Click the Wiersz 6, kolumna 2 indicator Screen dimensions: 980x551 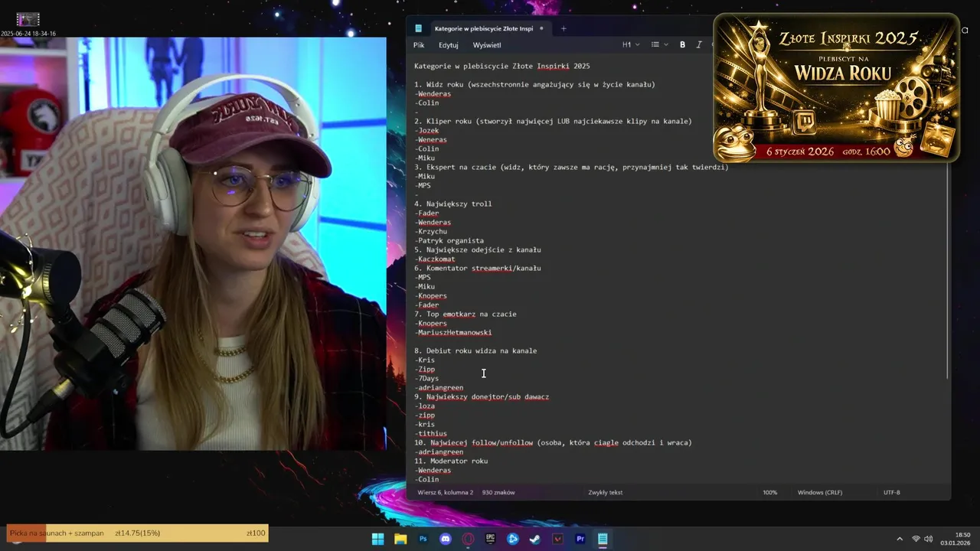(x=446, y=492)
